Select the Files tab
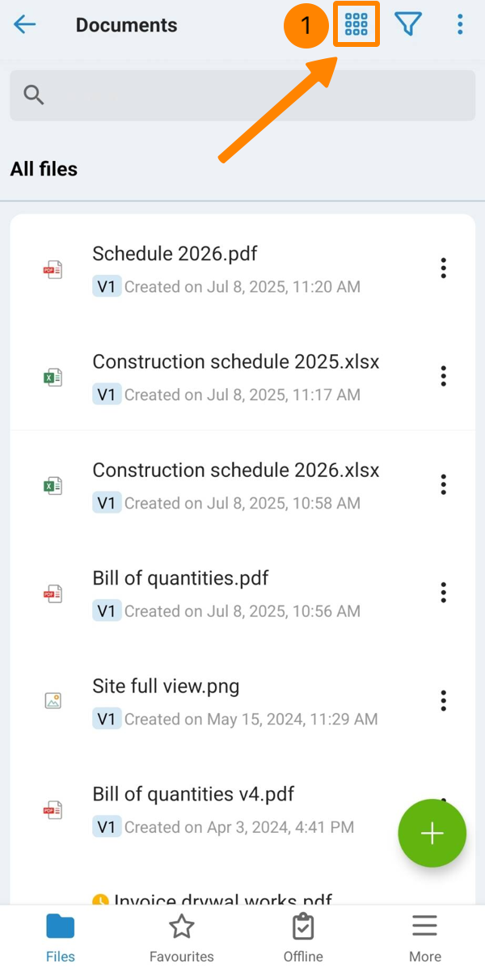 (x=61, y=938)
